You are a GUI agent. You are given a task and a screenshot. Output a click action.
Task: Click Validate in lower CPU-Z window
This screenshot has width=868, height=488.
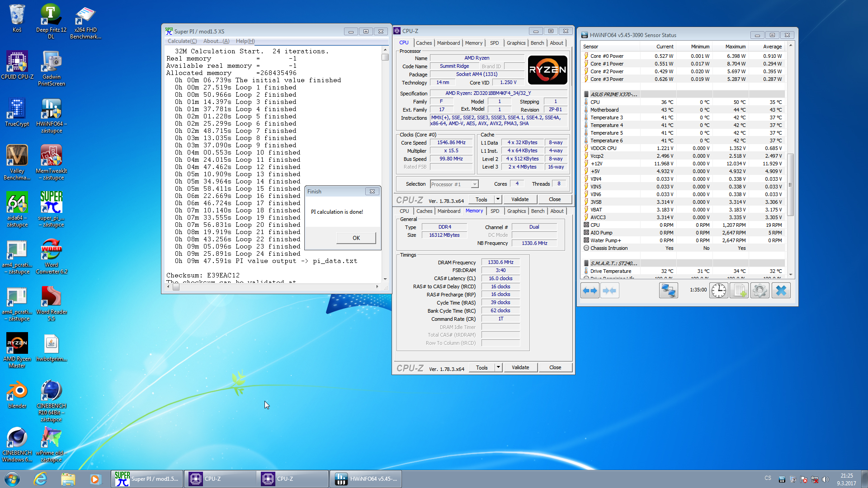[x=520, y=367]
